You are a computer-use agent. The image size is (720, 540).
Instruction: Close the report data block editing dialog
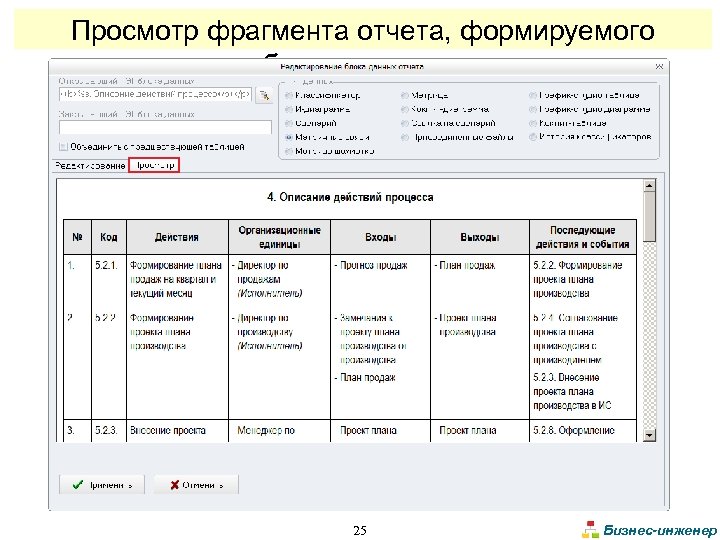(x=659, y=67)
